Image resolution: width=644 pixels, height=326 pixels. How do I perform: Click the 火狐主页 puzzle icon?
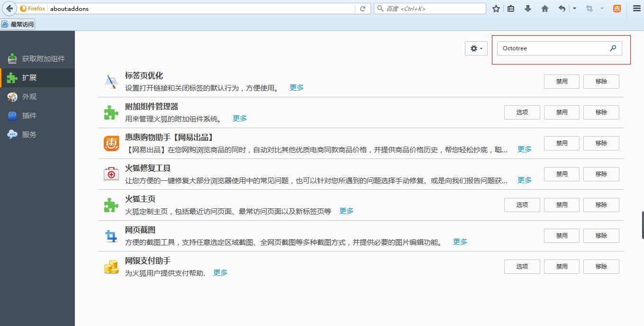[x=111, y=205]
